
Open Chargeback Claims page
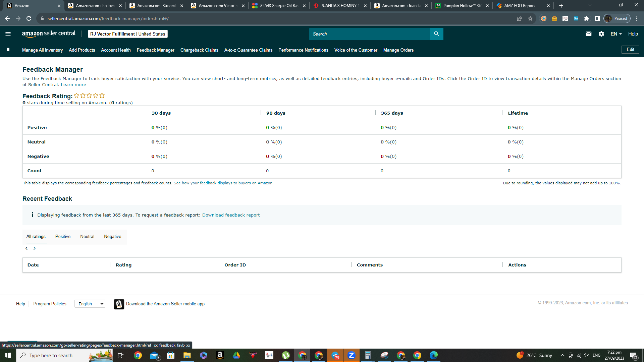pyautogui.click(x=199, y=50)
